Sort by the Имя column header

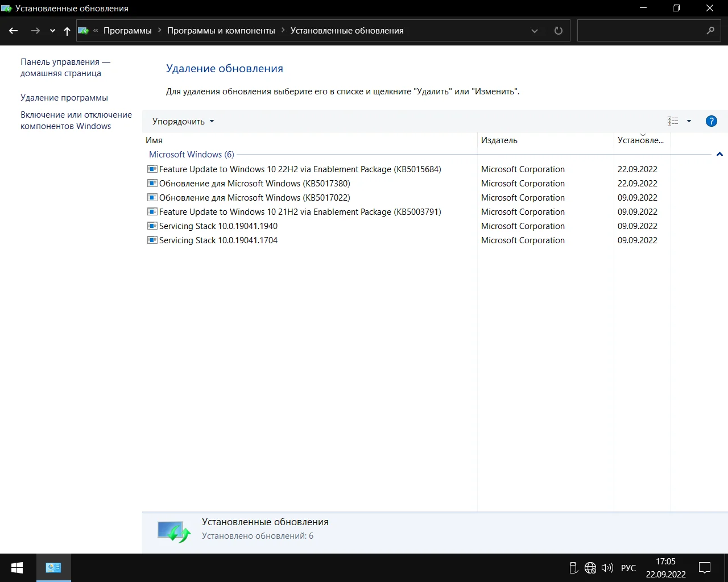point(309,140)
